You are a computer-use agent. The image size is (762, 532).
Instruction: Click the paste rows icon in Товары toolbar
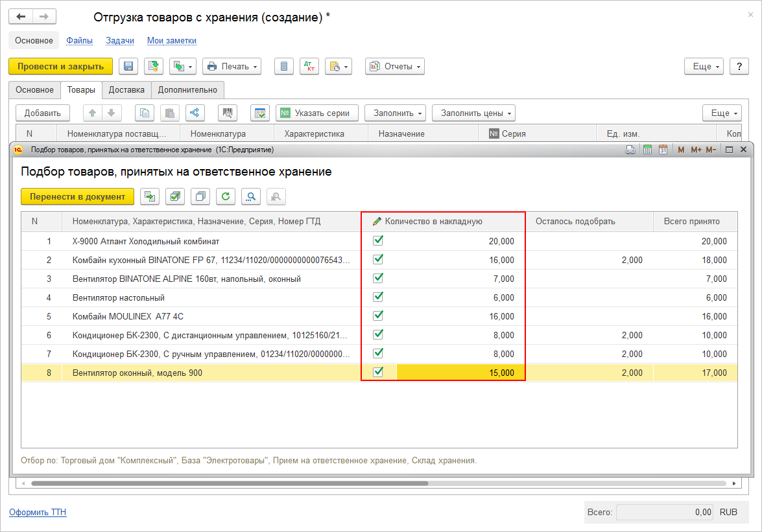(x=170, y=113)
